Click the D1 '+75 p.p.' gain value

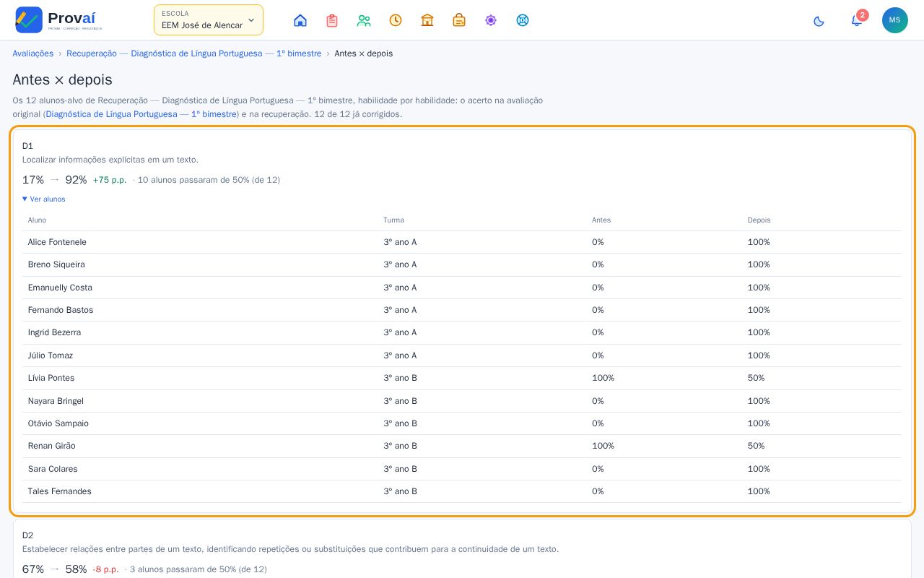[x=110, y=180]
